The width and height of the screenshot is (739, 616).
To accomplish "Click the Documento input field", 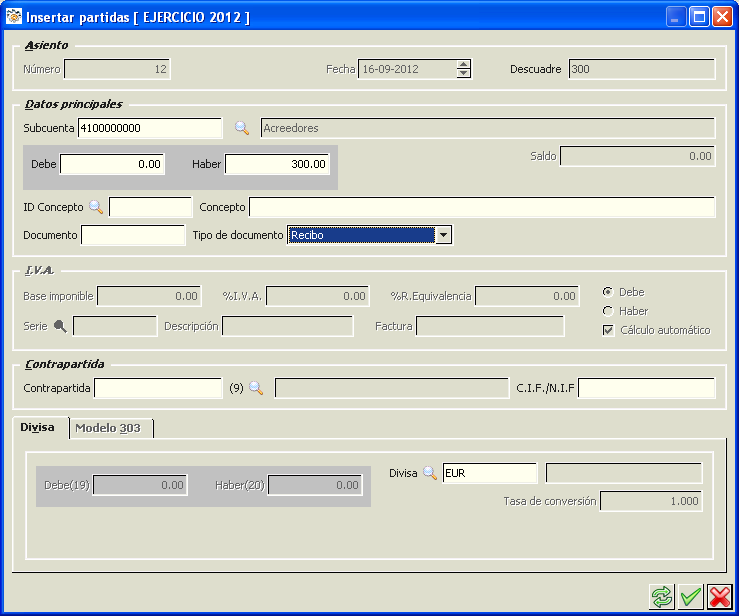I will click(x=133, y=235).
